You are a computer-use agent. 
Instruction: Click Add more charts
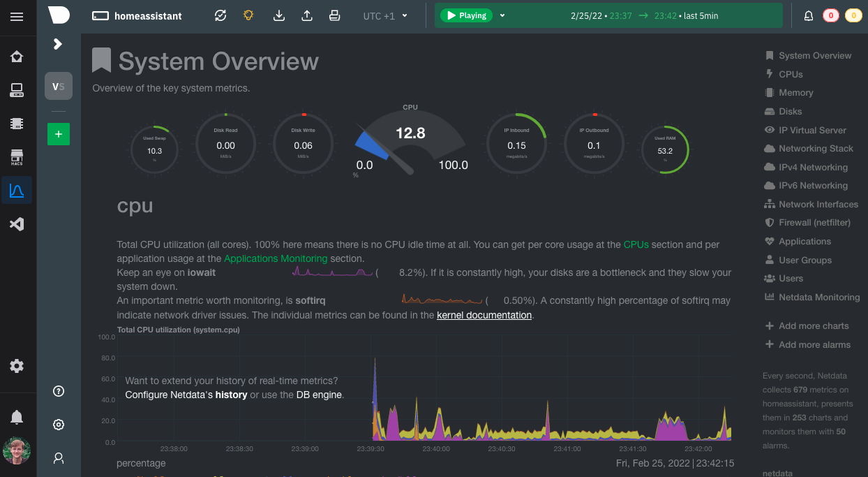click(x=807, y=325)
